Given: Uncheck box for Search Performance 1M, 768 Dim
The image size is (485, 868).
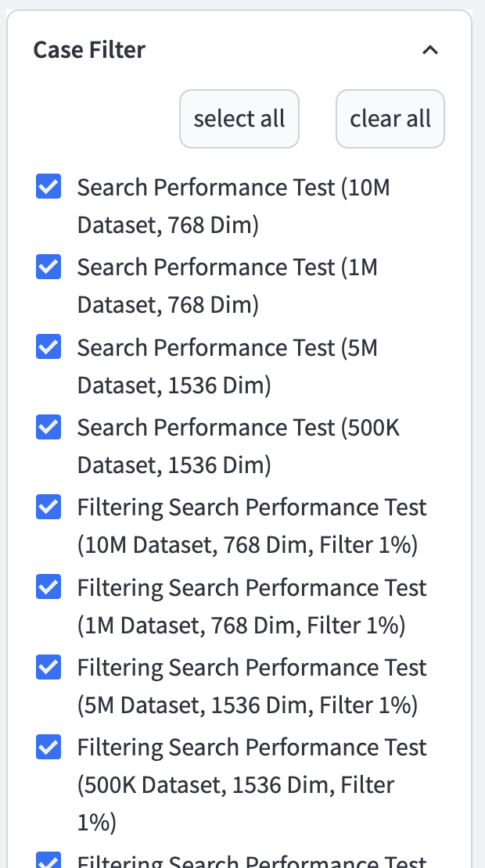Looking at the screenshot, I should point(48,267).
